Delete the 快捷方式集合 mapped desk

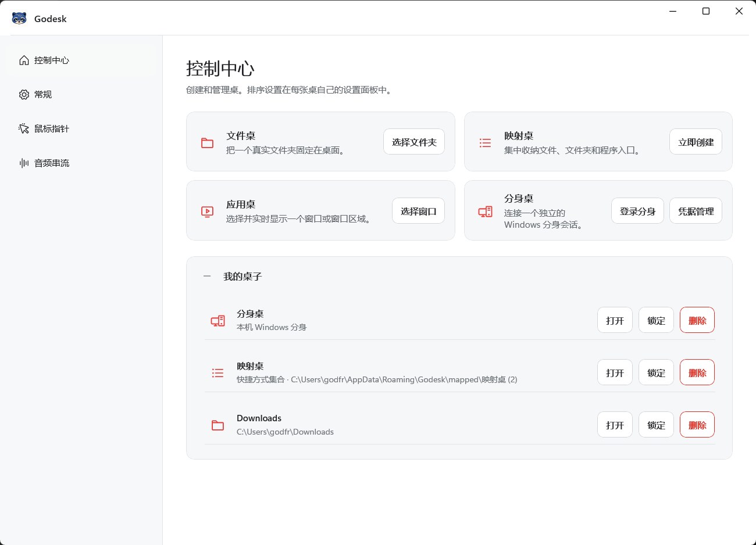pos(697,372)
